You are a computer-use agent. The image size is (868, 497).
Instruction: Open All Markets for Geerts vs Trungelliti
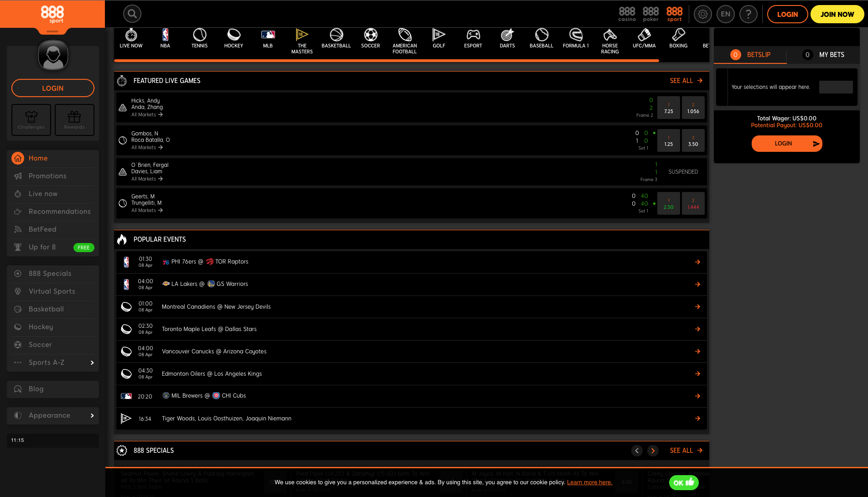point(147,210)
